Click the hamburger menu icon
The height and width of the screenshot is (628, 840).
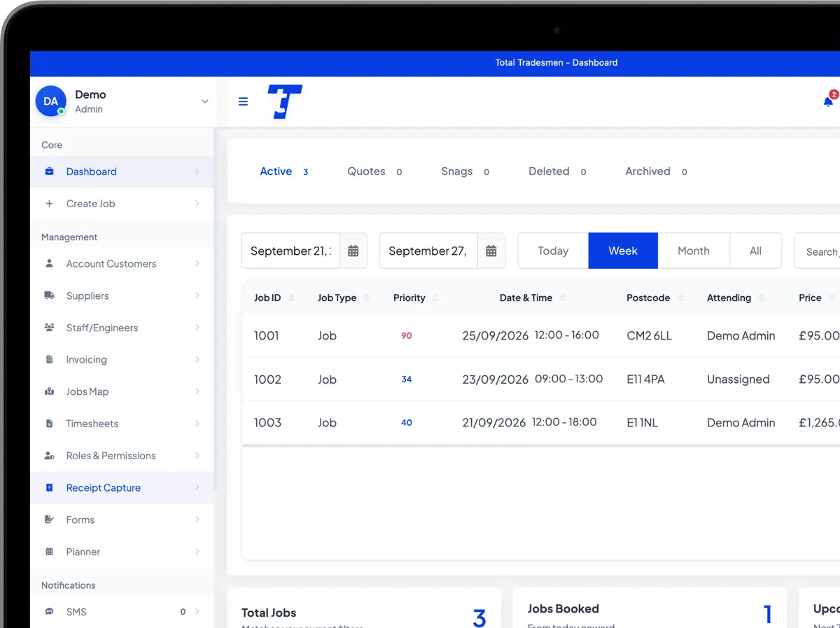pos(243,102)
